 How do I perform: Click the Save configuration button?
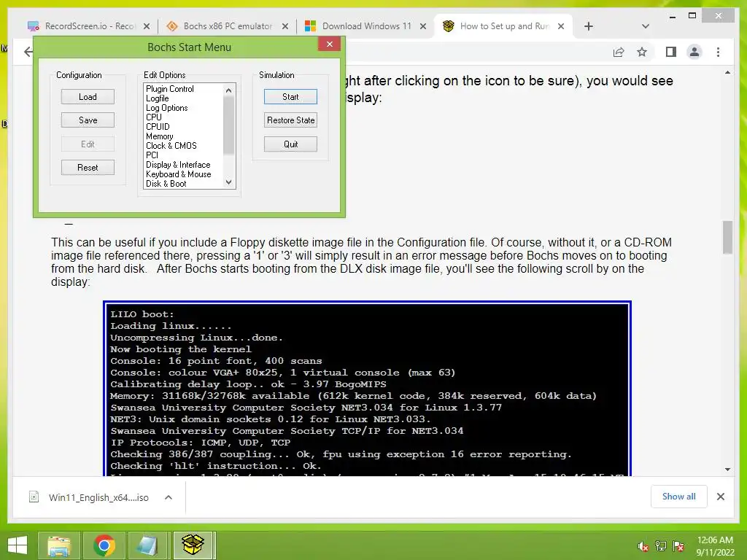point(88,120)
